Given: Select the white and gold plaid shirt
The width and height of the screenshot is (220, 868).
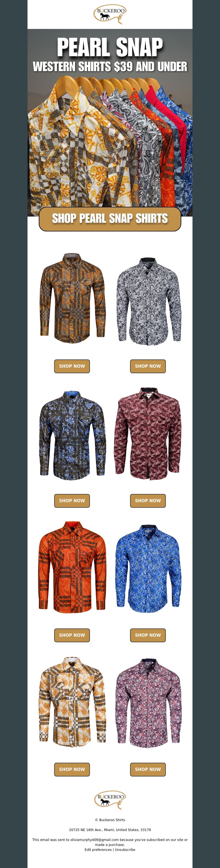Looking at the screenshot, I should 72,702.
